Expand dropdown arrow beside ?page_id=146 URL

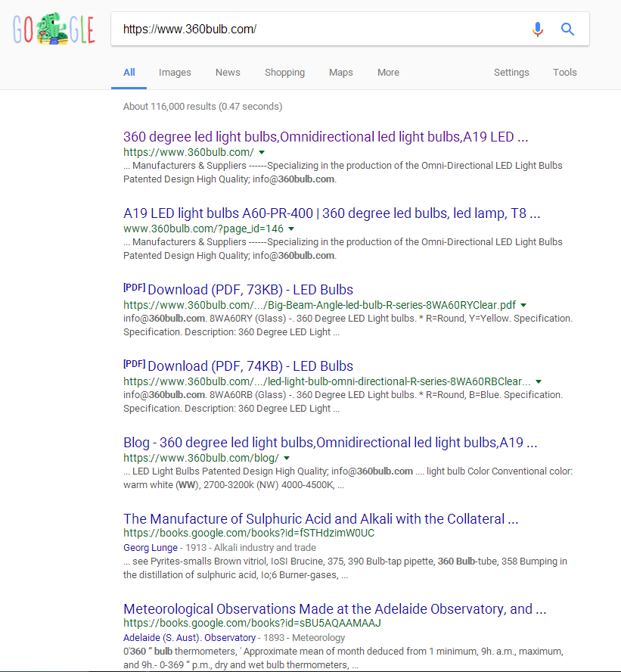click(x=291, y=229)
